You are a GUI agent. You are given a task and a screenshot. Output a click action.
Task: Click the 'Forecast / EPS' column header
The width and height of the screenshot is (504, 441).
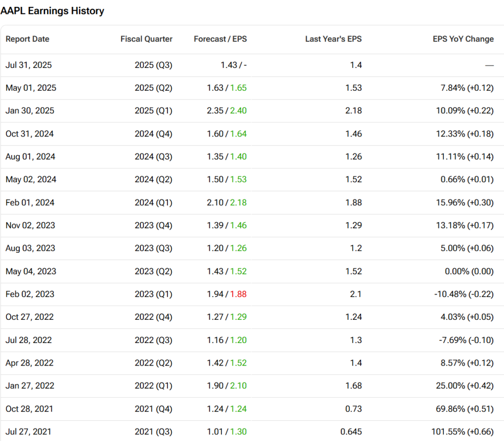tap(220, 39)
